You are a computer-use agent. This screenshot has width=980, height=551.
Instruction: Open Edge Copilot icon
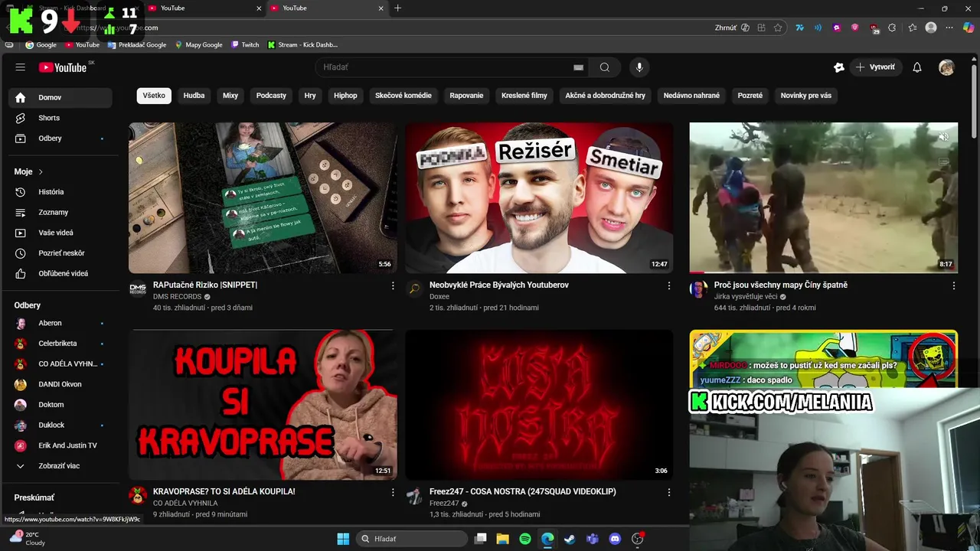coord(969,28)
